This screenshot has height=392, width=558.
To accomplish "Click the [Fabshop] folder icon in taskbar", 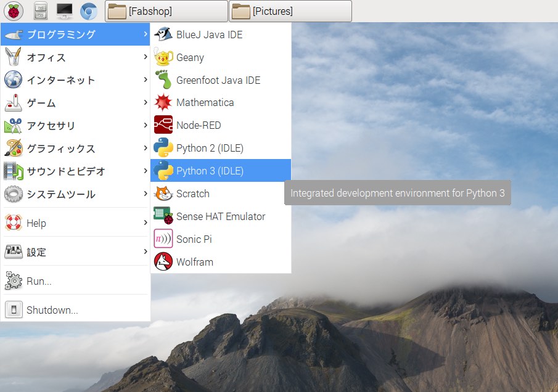I will 117,11.
